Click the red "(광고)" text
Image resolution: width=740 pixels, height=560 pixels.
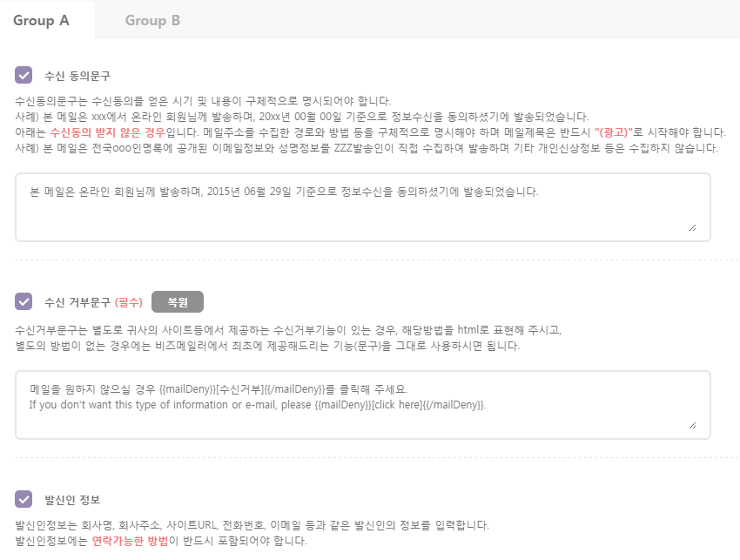[614, 132]
